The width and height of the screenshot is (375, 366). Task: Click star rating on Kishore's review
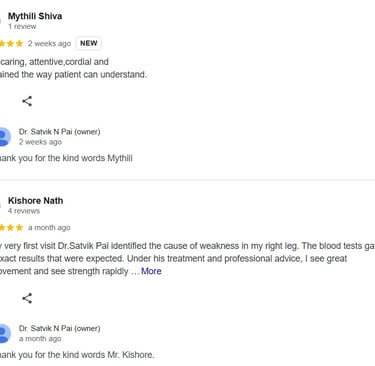[x=11, y=228]
